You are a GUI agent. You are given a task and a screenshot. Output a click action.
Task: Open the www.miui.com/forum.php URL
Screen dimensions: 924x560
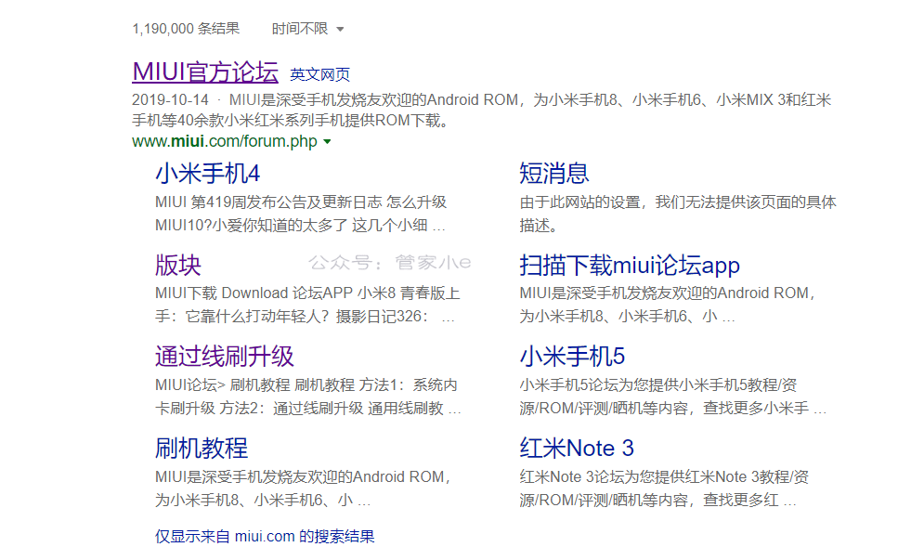[x=225, y=141]
